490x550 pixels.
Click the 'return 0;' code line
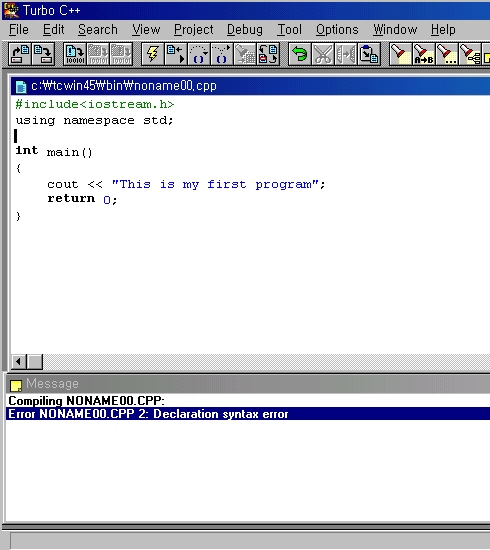(x=82, y=199)
